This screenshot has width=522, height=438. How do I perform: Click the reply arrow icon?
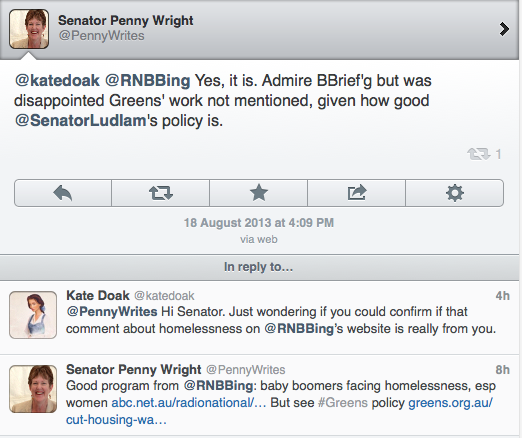[x=63, y=193]
